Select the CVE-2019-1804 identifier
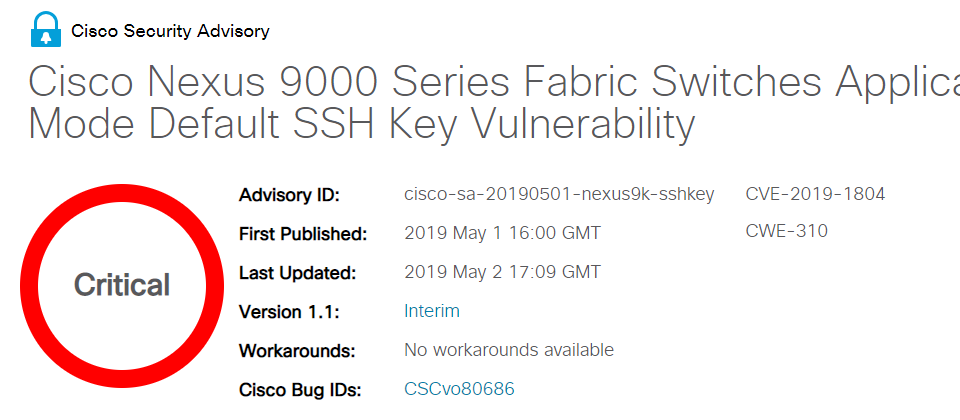This screenshot has height=420, width=960. pos(815,195)
